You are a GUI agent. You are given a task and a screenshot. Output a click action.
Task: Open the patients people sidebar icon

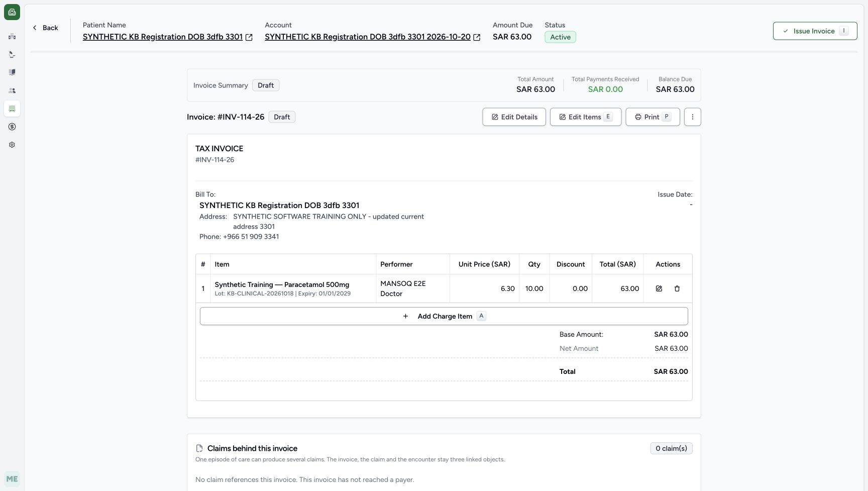point(12,90)
